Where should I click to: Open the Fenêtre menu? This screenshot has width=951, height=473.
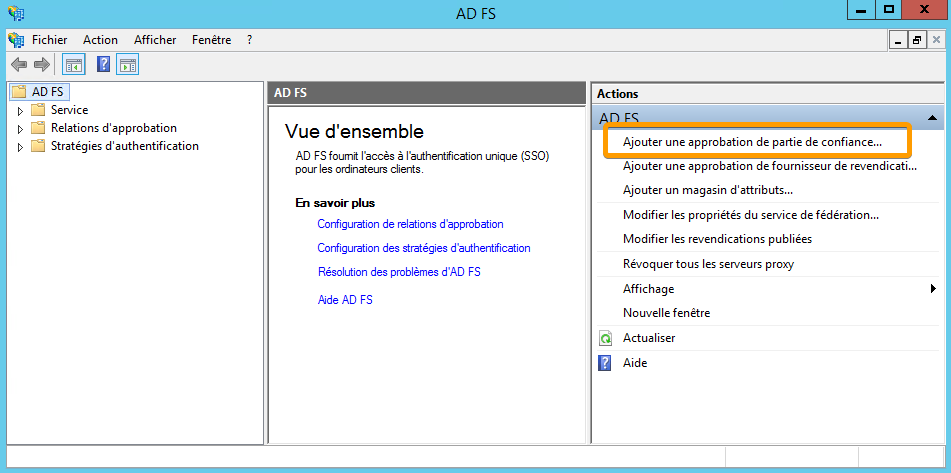212,40
